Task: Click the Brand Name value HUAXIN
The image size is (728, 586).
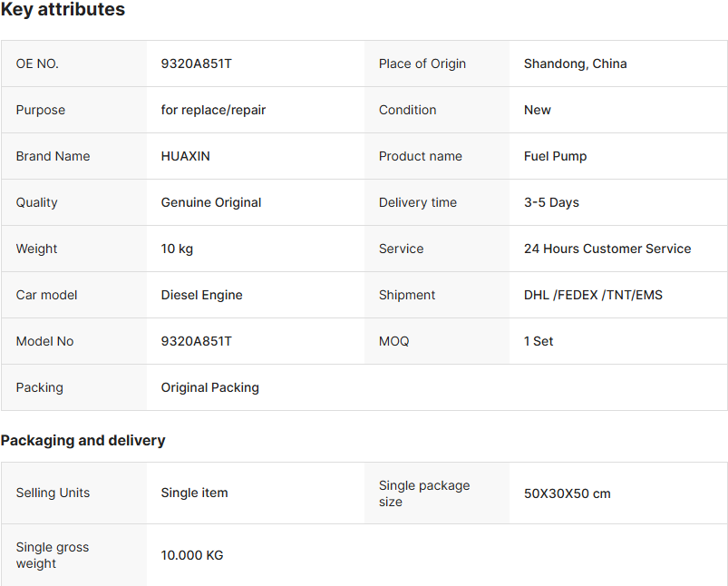Action: click(x=185, y=156)
